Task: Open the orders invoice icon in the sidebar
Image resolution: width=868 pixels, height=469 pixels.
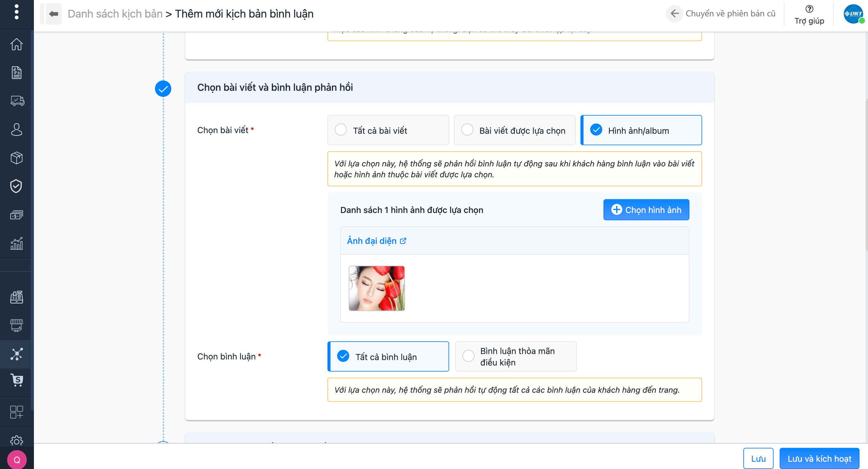Action: [x=16, y=72]
